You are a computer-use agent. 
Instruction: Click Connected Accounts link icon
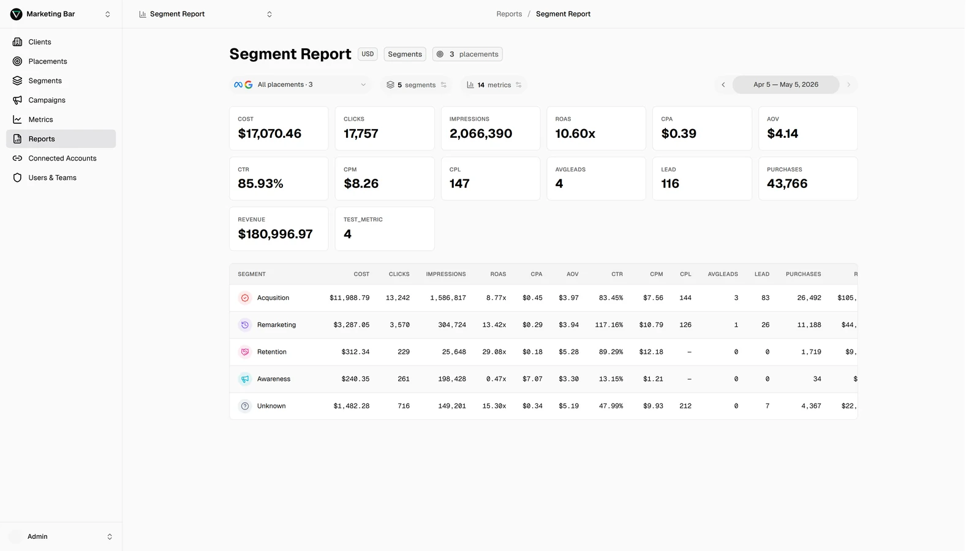17,158
